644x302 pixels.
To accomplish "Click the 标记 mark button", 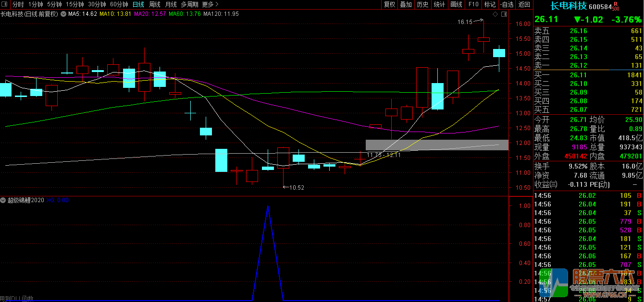I will [490, 4].
